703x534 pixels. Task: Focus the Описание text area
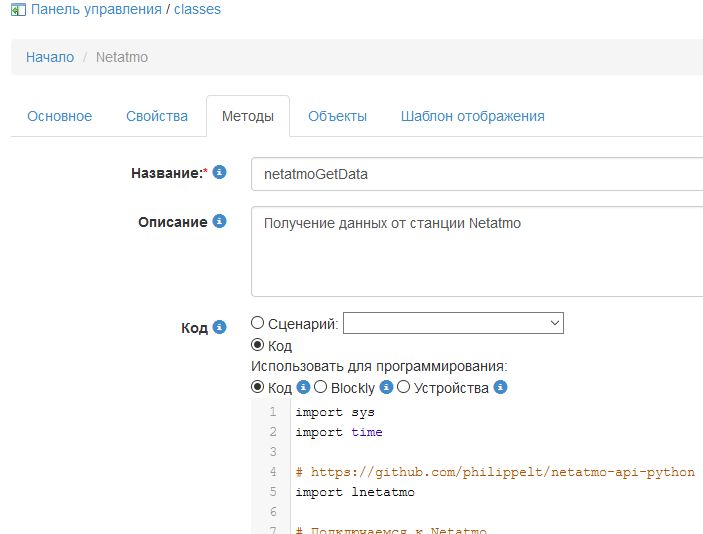(477, 252)
